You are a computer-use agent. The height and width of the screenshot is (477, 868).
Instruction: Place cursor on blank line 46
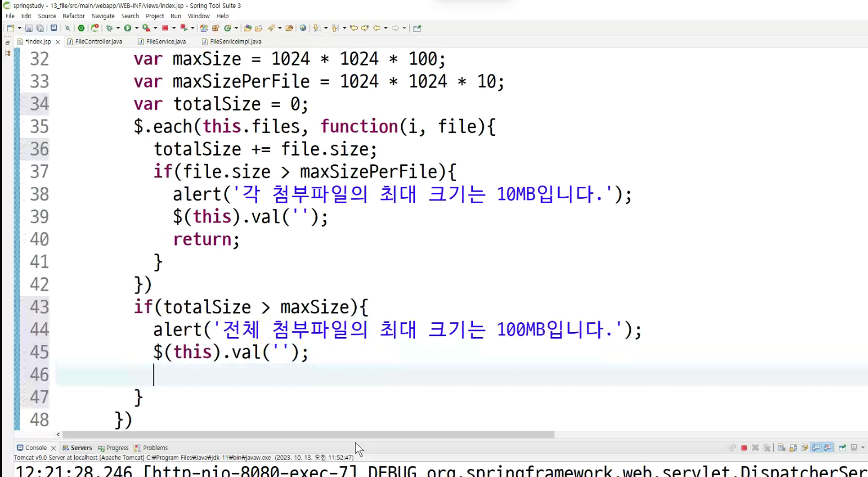(462, 375)
